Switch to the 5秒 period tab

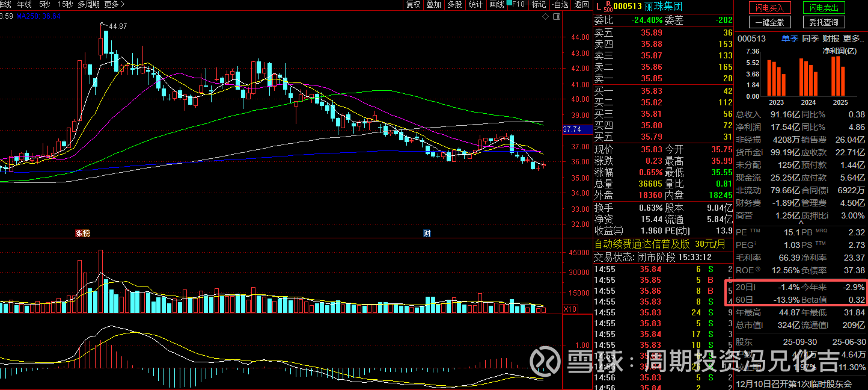click(44, 4)
